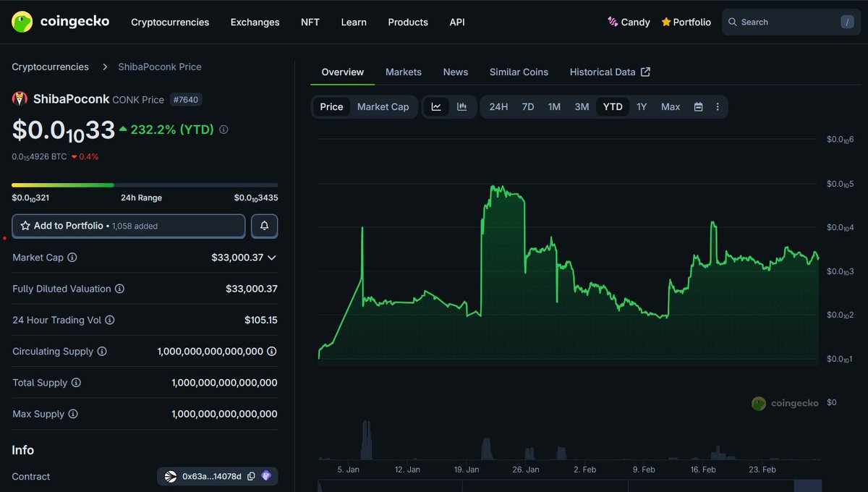This screenshot has height=492, width=868.
Task: Click the 0.0₁₅4926 BTC price text
Action: [x=39, y=156]
